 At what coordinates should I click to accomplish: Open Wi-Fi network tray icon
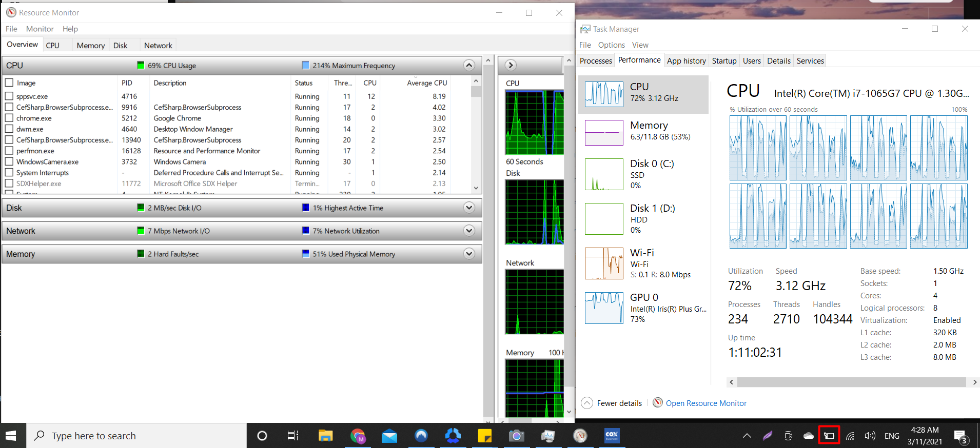tap(850, 436)
